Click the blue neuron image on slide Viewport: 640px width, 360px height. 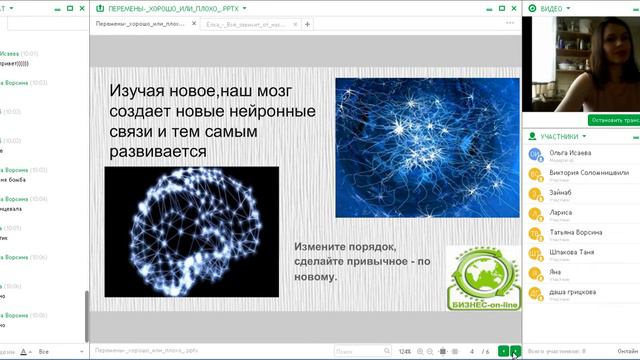(x=427, y=148)
